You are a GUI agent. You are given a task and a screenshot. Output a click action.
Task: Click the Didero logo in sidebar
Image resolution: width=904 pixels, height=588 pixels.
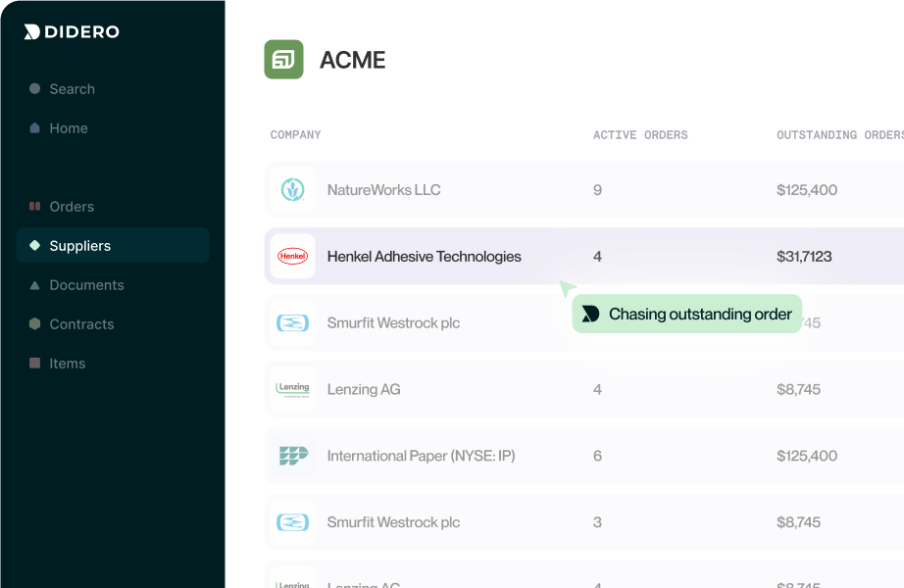(72, 31)
